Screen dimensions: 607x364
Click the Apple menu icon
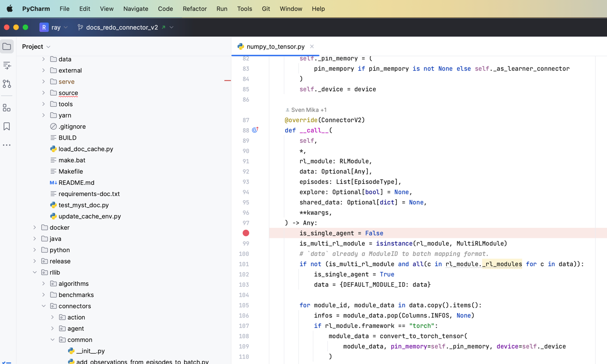pyautogui.click(x=9, y=8)
